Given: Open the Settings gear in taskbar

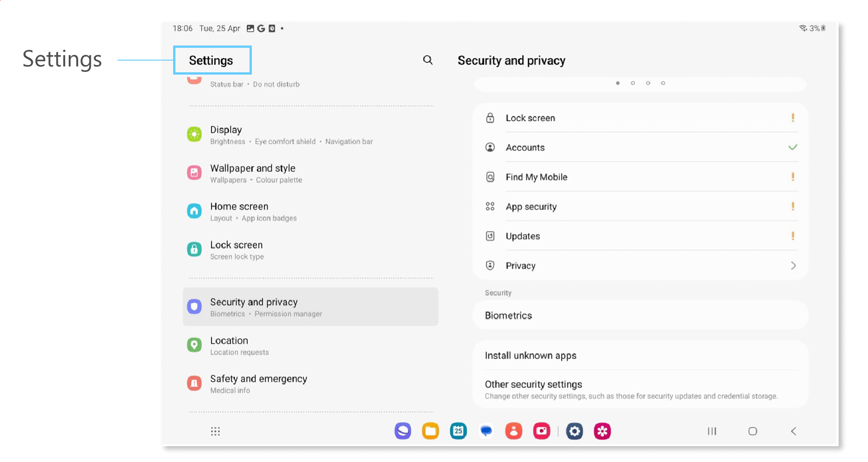Looking at the screenshot, I should 575,431.
